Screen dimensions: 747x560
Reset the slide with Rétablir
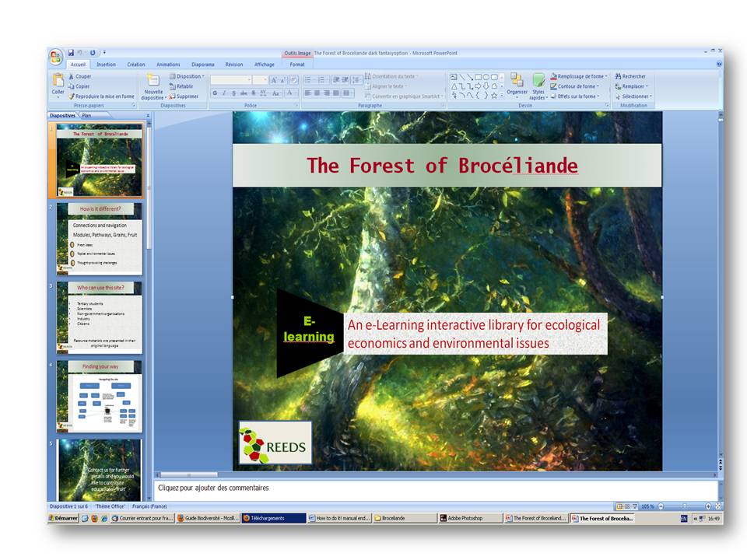click(181, 86)
